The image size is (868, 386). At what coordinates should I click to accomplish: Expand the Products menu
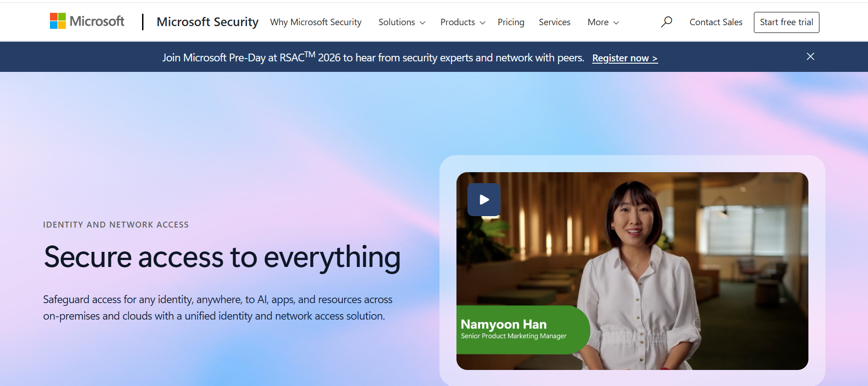point(463,22)
